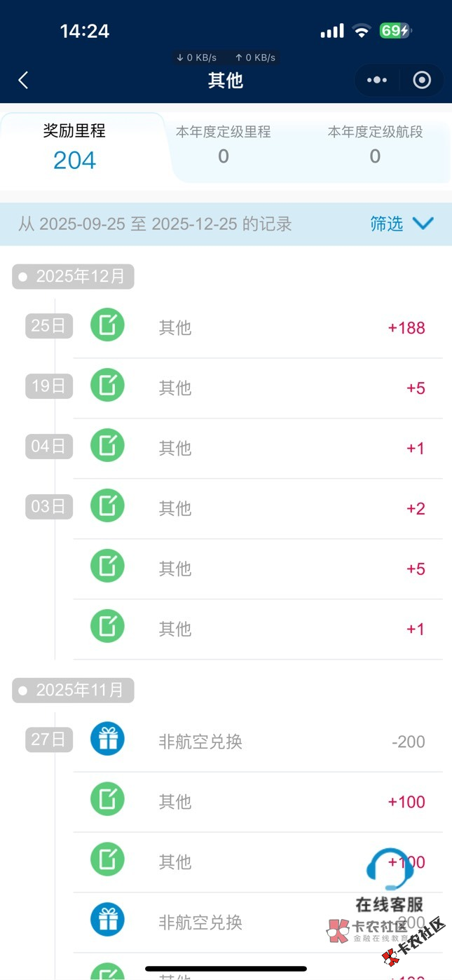The width and height of the screenshot is (452, 980).
Task: Tap green note icon on 04日 entry
Action: click(107, 447)
